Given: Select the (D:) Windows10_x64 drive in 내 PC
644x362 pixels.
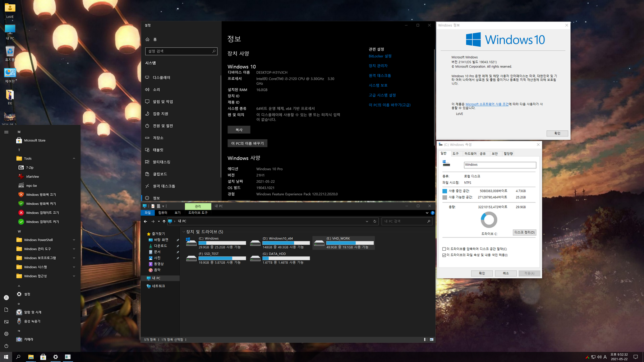Looking at the screenshot, I should (x=280, y=243).
